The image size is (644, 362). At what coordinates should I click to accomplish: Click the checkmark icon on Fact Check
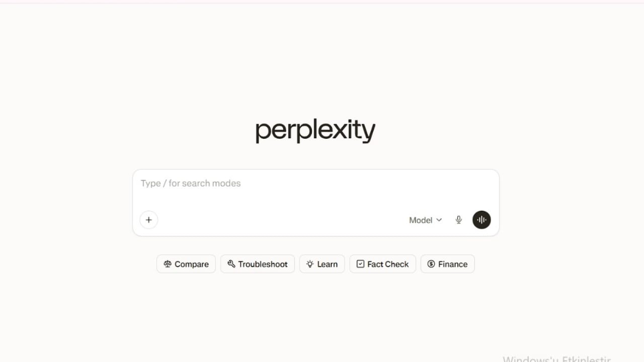(360, 263)
